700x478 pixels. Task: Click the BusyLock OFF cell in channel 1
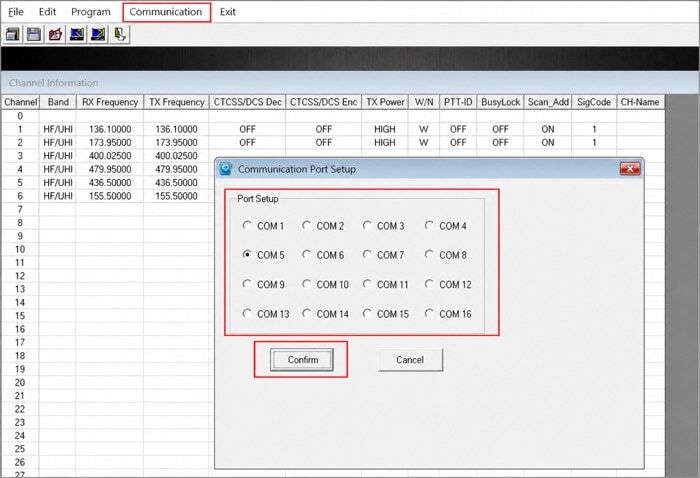tap(500, 129)
